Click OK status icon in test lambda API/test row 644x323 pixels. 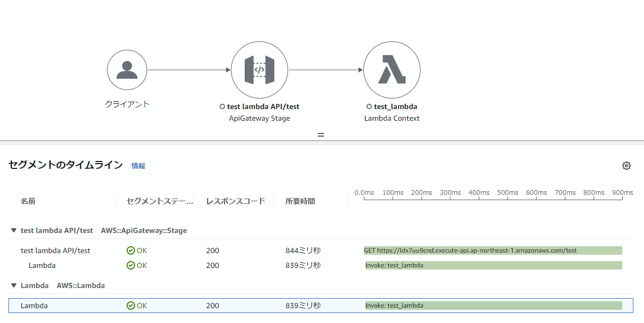pyautogui.click(x=131, y=250)
